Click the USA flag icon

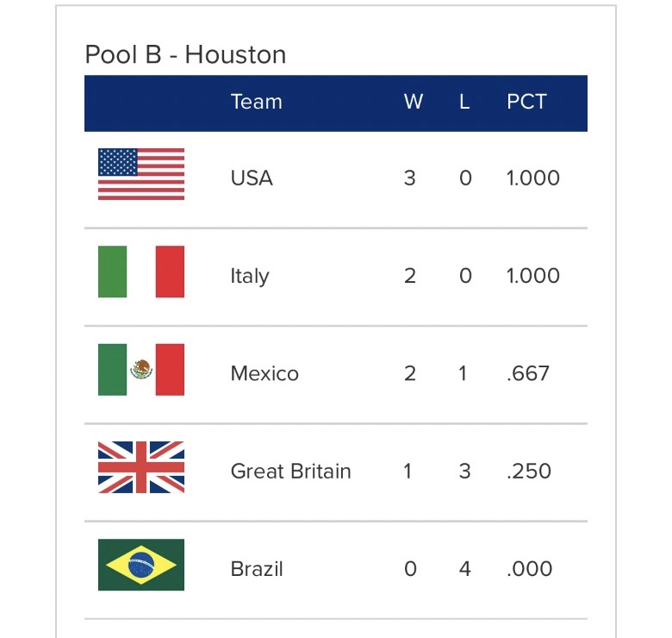point(141,174)
